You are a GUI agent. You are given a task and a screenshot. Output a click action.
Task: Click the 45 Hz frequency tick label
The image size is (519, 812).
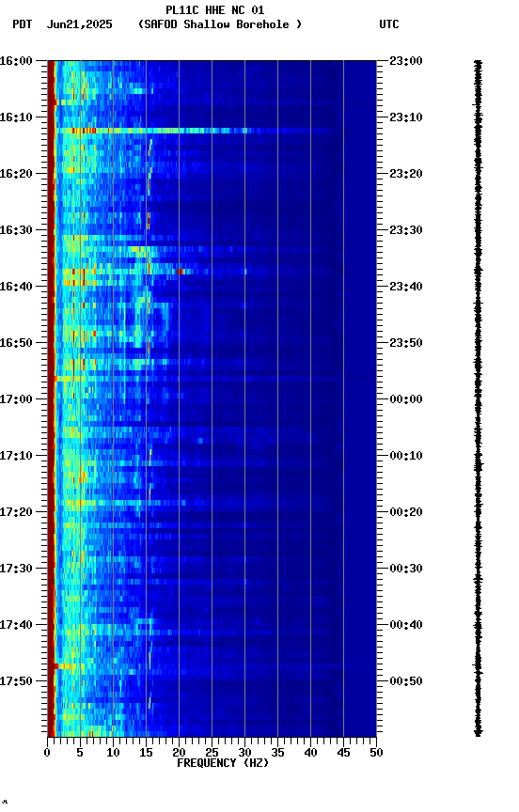pyautogui.click(x=343, y=753)
